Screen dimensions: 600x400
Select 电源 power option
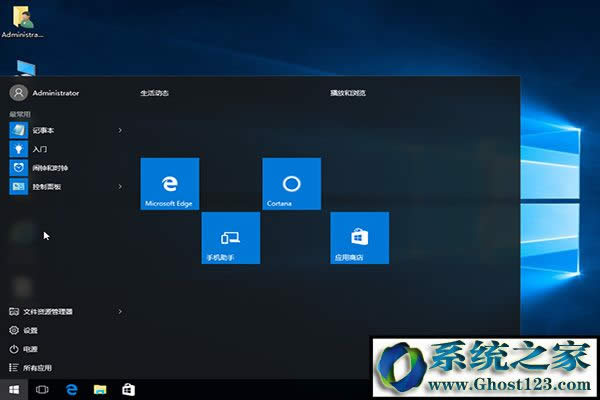click(30, 349)
